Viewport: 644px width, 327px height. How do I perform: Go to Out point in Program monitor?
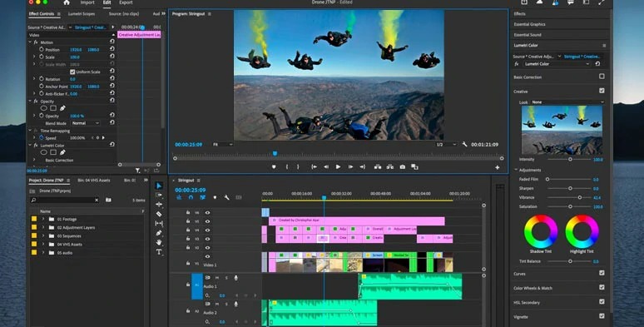point(362,166)
